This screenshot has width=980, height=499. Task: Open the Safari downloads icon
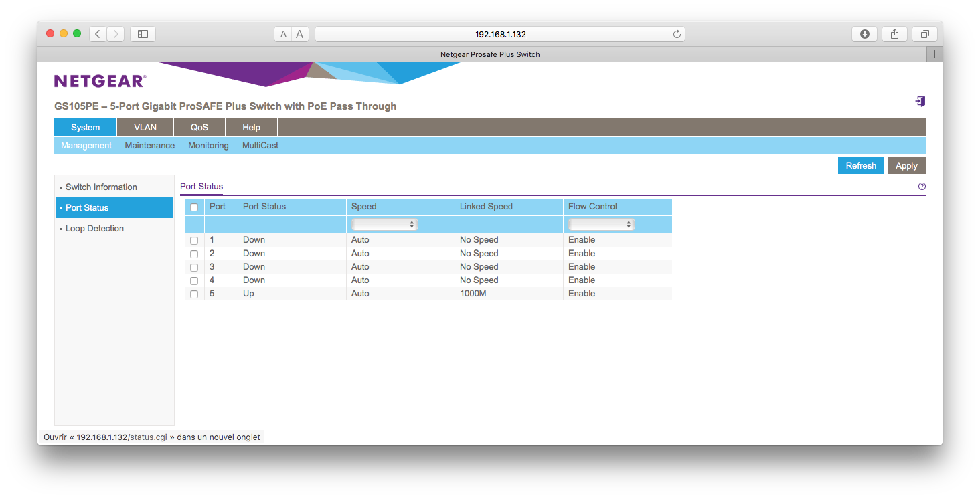click(864, 34)
